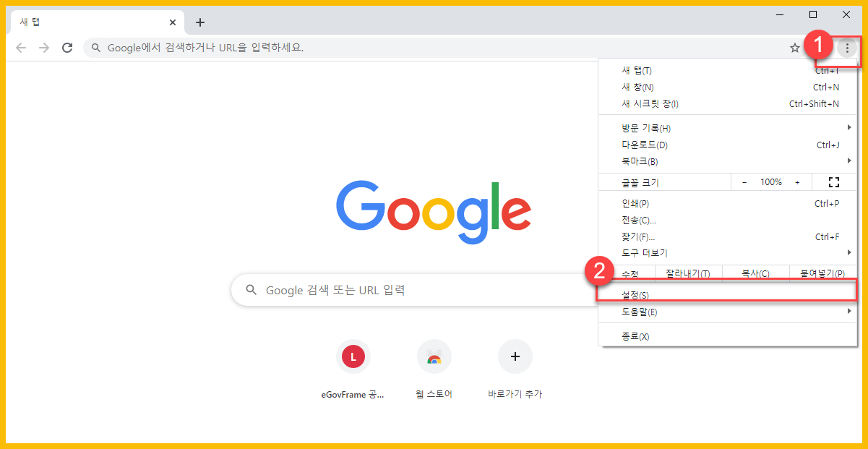Open the 웹 스토어 shortcut
The height and width of the screenshot is (449, 868).
pos(434,370)
